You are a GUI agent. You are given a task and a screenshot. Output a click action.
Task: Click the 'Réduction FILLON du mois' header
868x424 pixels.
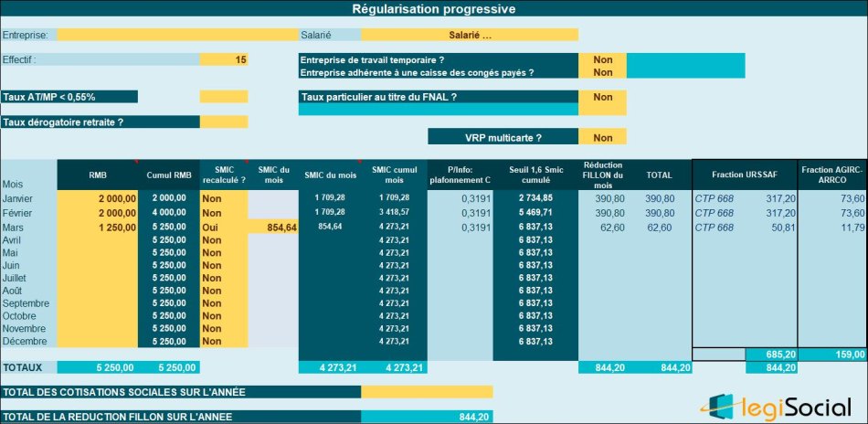(602, 175)
